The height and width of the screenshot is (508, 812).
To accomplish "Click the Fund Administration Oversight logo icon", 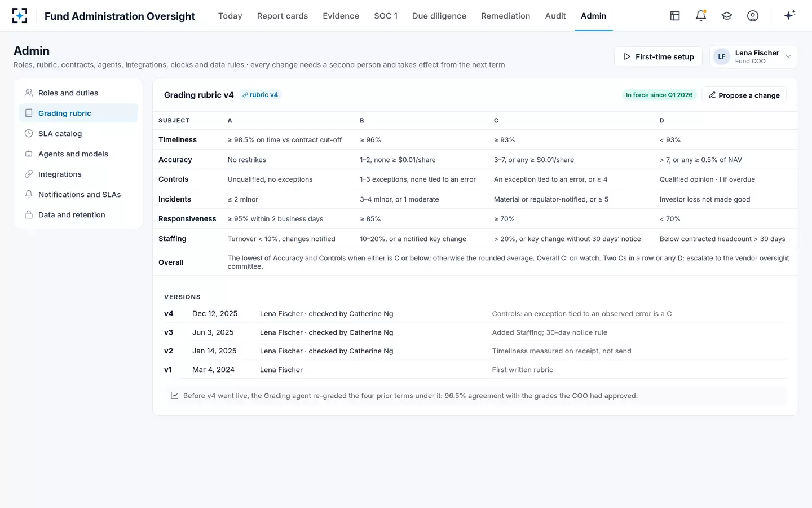I will tap(20, 16).
